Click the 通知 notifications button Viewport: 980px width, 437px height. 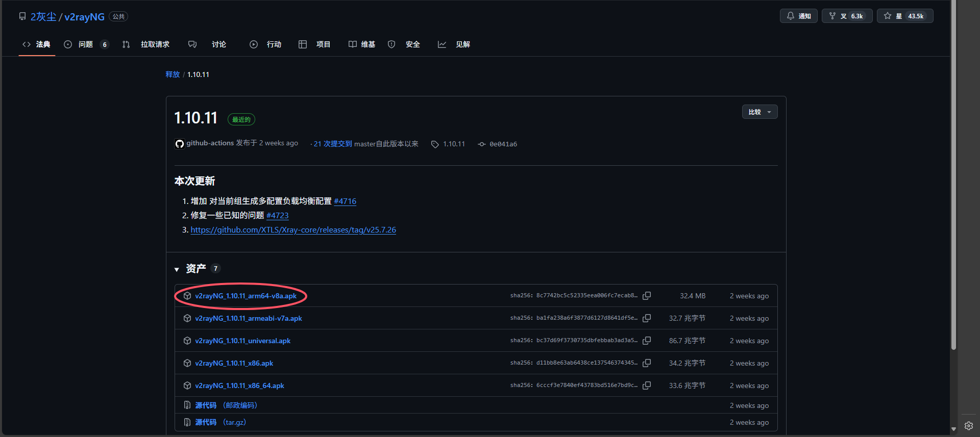coord(799,16)
